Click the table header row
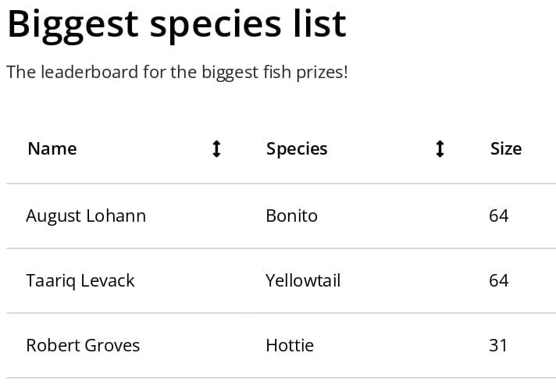 point(281,149)
